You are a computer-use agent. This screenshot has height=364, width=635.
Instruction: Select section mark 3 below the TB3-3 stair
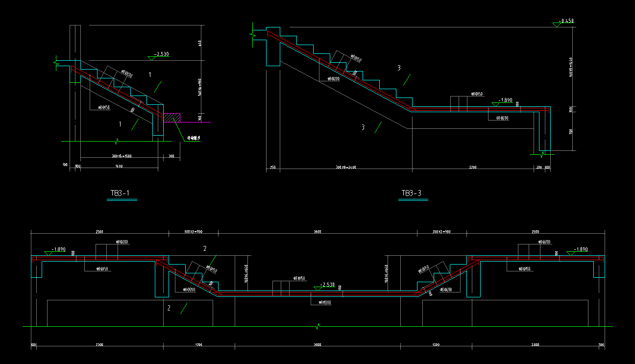[363, 127]
